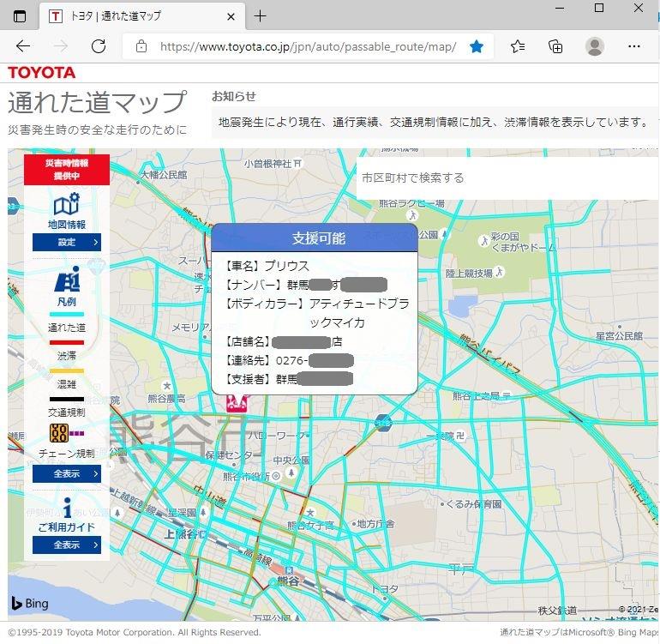Click the pink support vehicle map marker

(x=238, y=404)
